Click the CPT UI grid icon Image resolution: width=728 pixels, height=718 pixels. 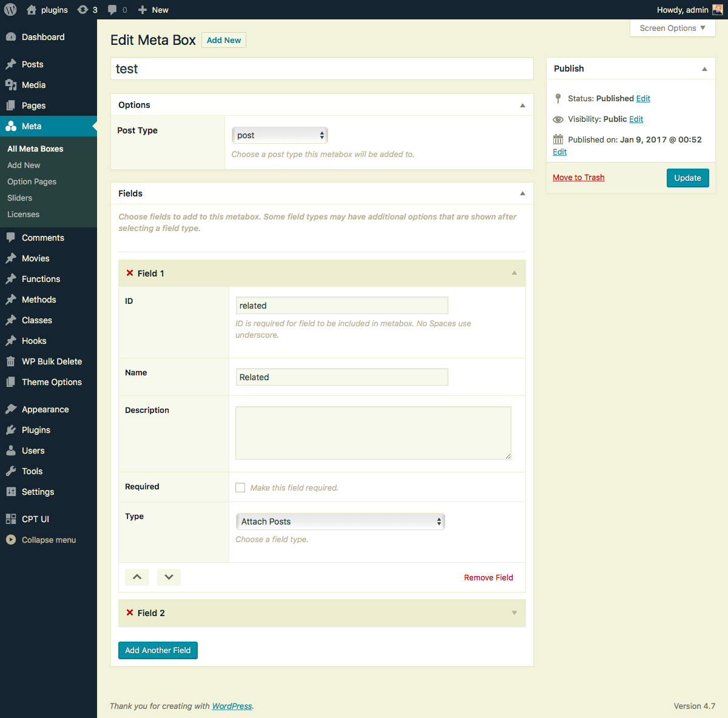tap(11, 519)
